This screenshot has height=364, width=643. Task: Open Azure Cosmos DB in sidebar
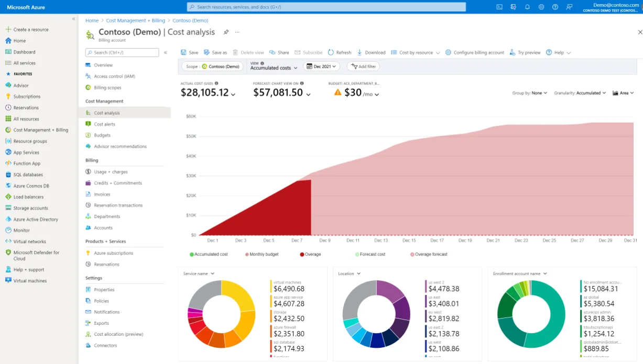pyautogui.click(x=31, y=186)
